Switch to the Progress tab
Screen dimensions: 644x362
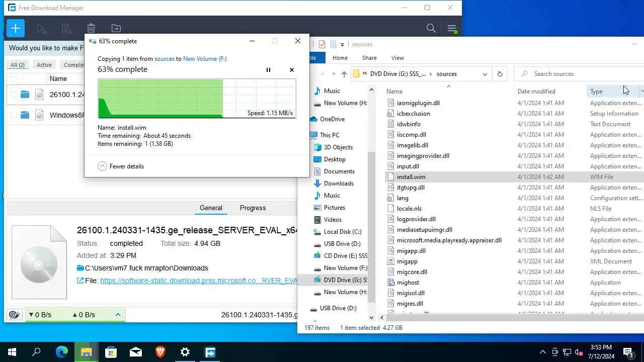pyautogui.click(x=253, y=208)
